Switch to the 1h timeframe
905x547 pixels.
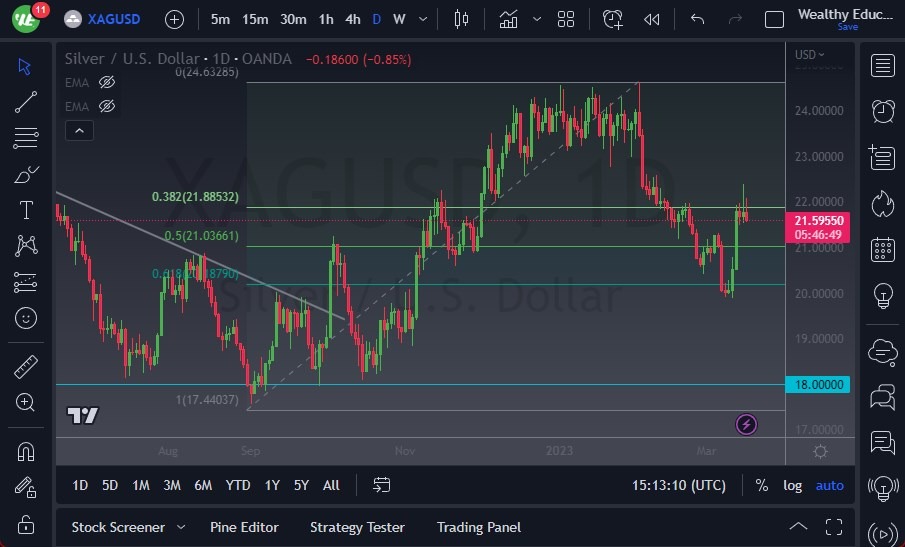(x=326, y=20)
